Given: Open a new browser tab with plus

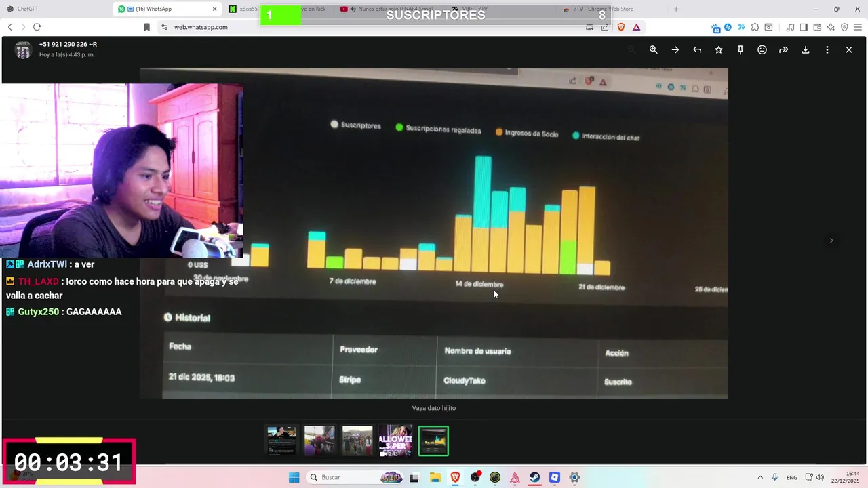Looking at the screenshot, I should (676, 9).
